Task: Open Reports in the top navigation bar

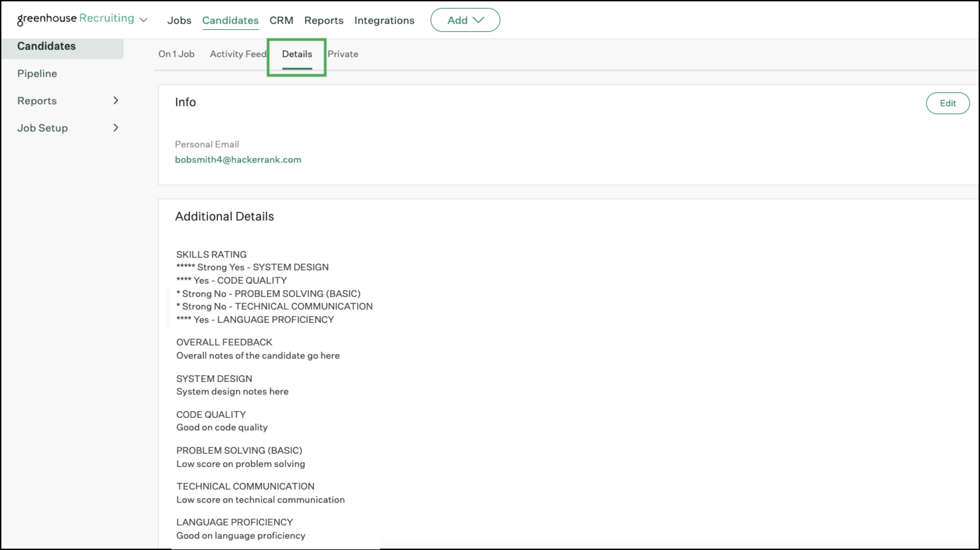Action: coord(324,20)
